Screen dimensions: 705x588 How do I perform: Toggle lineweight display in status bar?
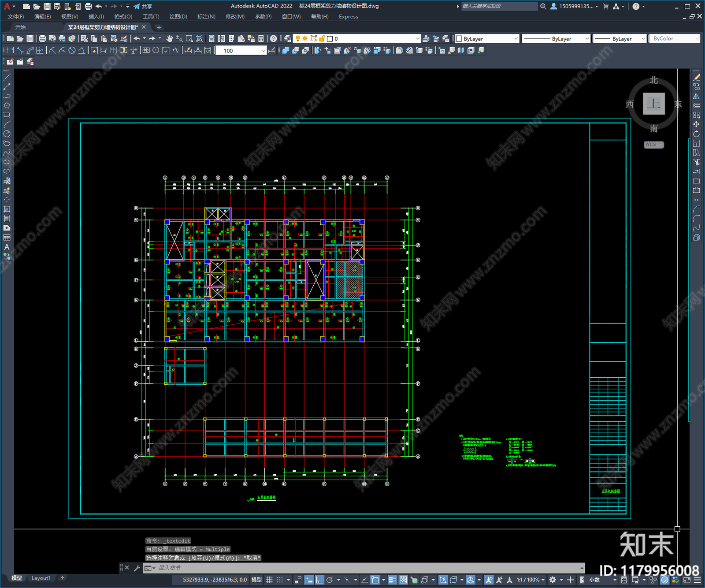[392, 580]
